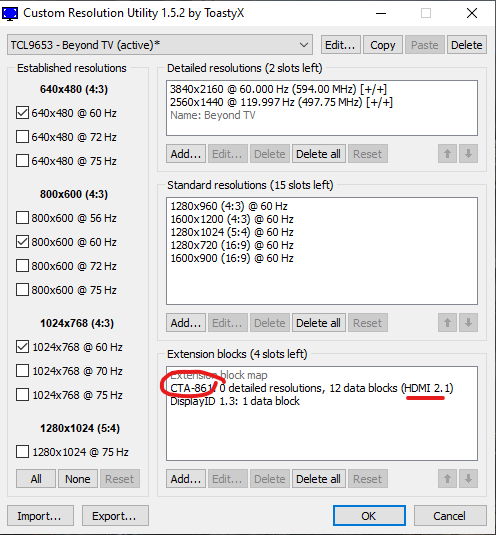Click the Copy button beside display selector
The height and width of the screenshot is (535, 496).
pos(383,45)
